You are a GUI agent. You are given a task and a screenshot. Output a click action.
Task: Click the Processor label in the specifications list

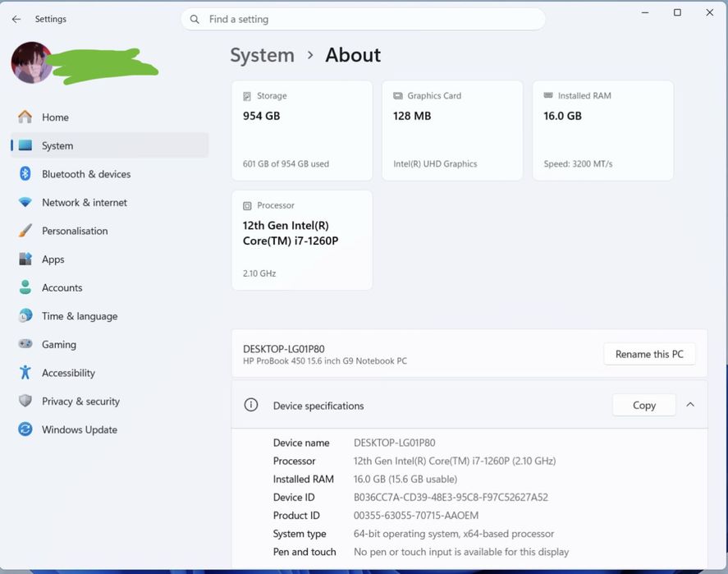[294, 461]
